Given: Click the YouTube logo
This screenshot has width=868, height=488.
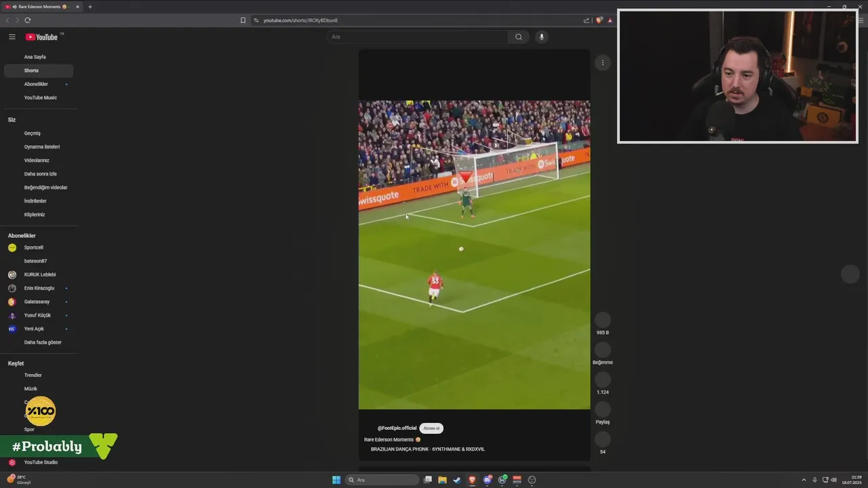Looking at the screenshot, I should tap(42, 37).
